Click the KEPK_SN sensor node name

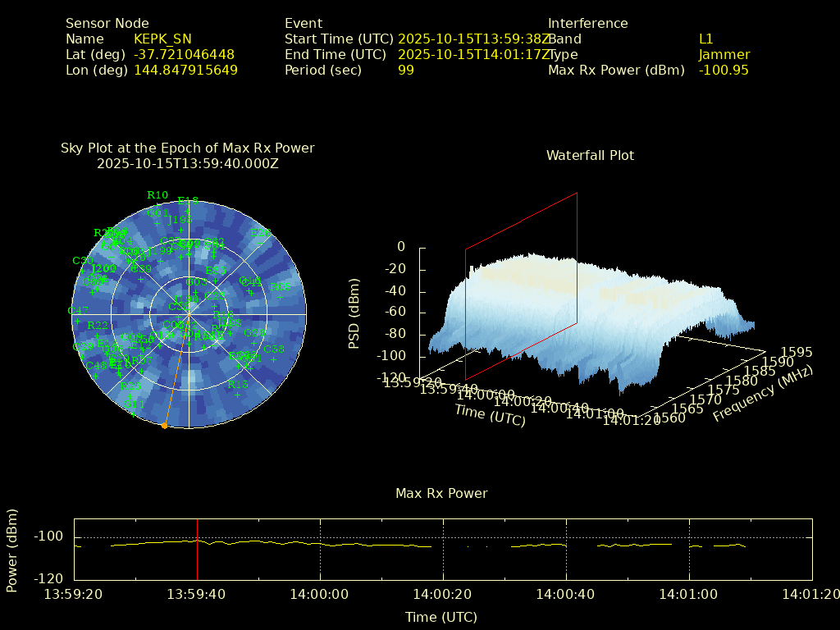162,39
